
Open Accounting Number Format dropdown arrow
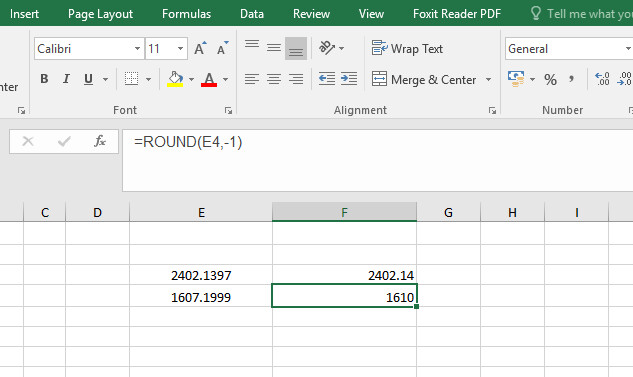coord(532,79)
